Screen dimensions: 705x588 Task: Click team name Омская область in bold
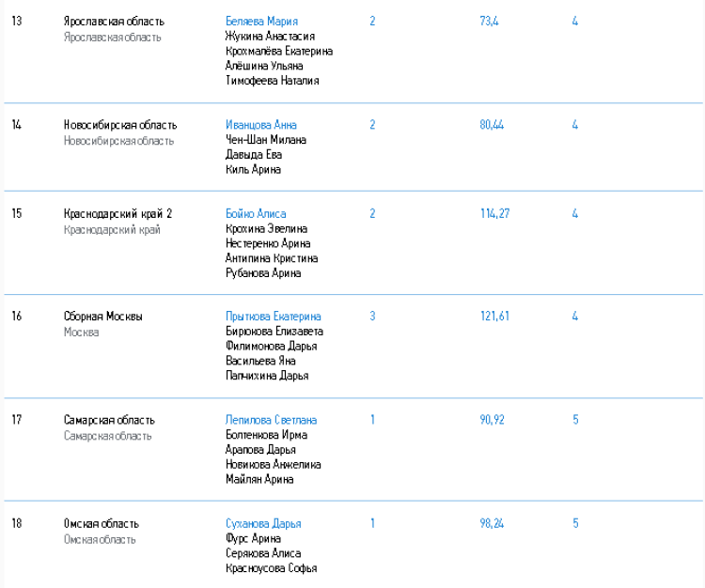coord(102,523)
